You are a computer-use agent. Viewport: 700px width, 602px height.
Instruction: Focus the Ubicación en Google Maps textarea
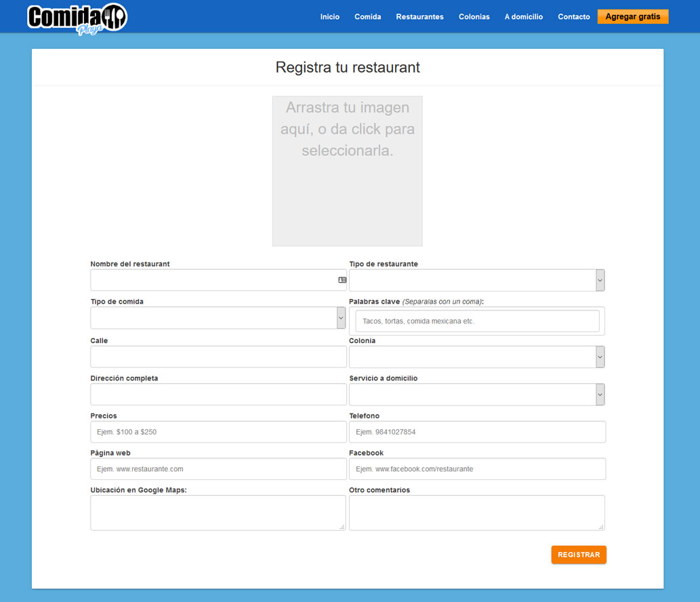(x=218, y=513)
